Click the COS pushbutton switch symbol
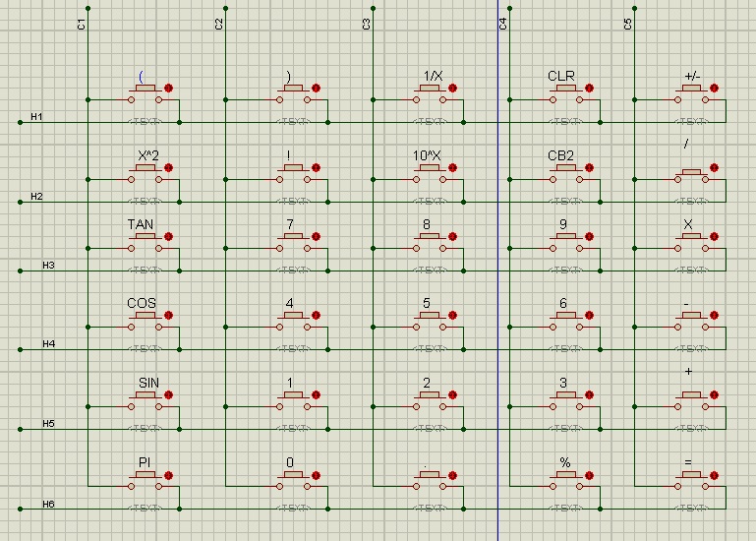756x541 pixels. pyautogui.click(x=145, y=322)
